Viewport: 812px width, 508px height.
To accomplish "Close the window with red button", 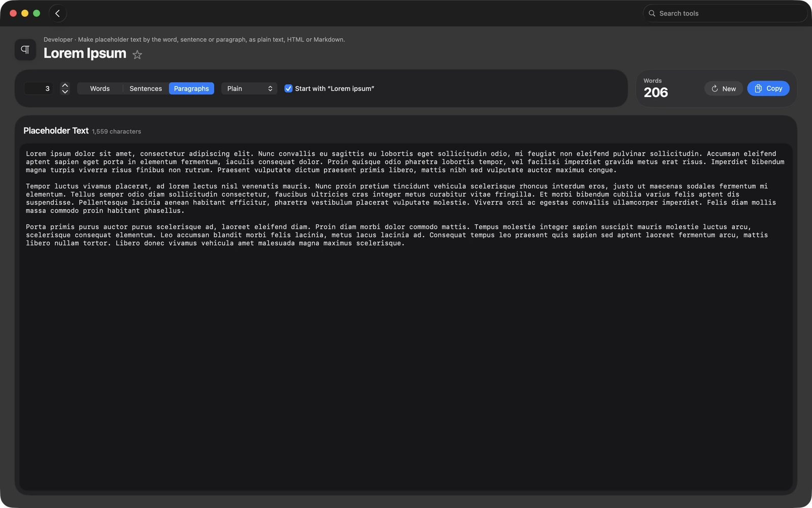I will pos(13,13).
